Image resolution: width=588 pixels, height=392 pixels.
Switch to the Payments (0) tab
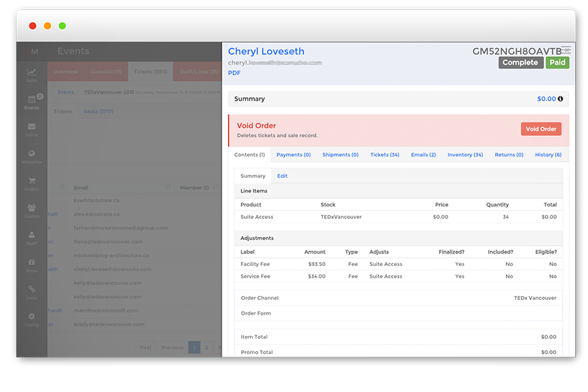point(293,155)
